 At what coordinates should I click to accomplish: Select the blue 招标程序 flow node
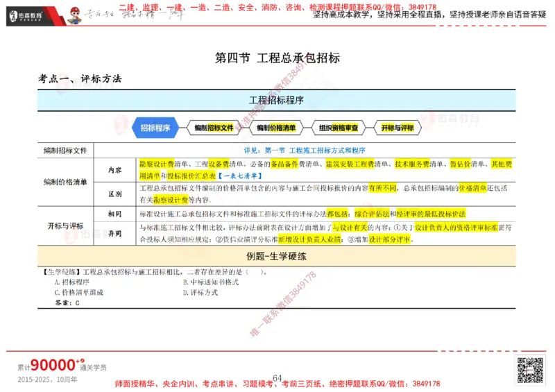(x=155, y=128)
